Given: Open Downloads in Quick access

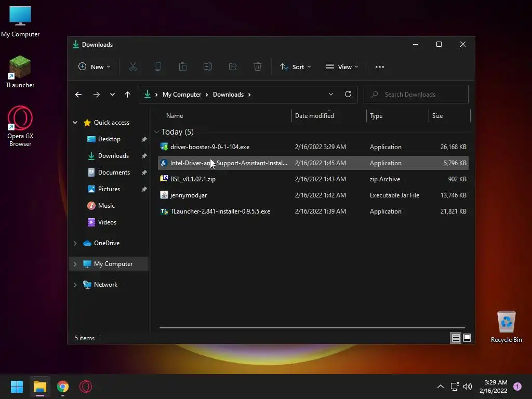Looking at the screenshot, I should click(x=113, y=156).
